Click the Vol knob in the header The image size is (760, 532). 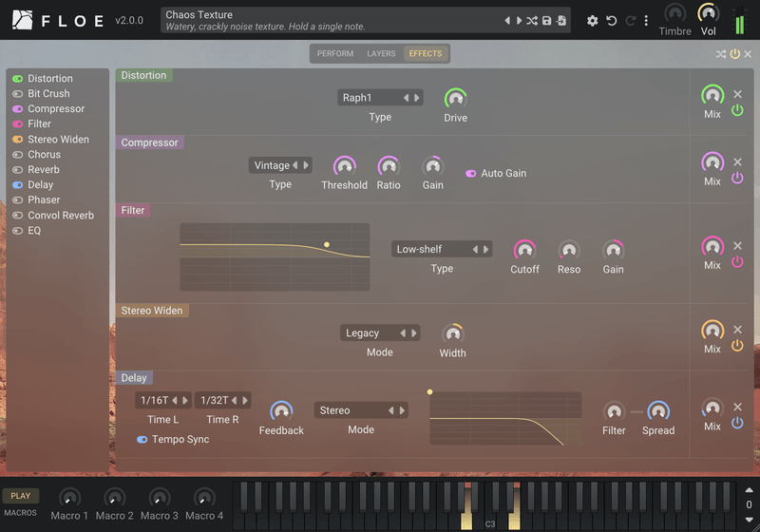pos(708,14)
